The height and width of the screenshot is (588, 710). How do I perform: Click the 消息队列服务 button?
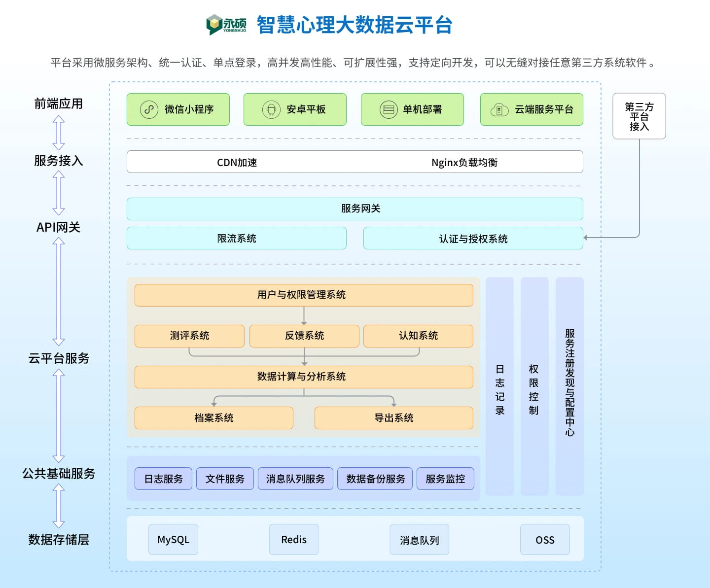click(295, 479)
